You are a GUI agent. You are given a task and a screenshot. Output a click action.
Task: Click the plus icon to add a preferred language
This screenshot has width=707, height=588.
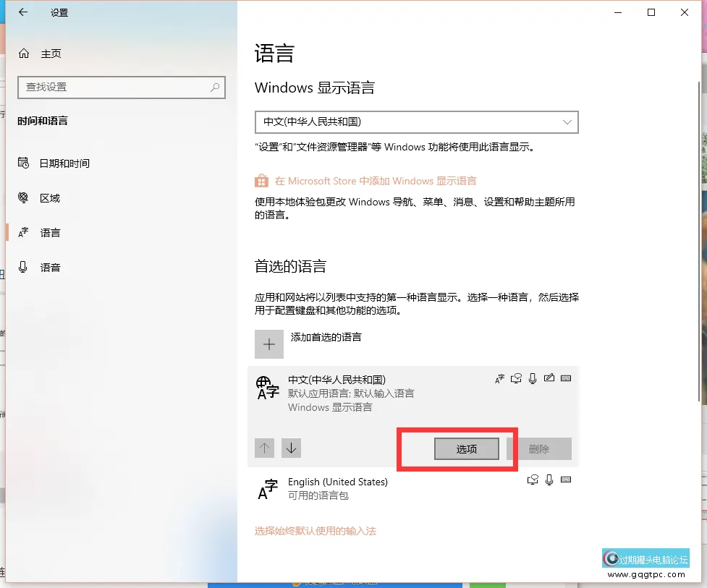pos(268,344)
